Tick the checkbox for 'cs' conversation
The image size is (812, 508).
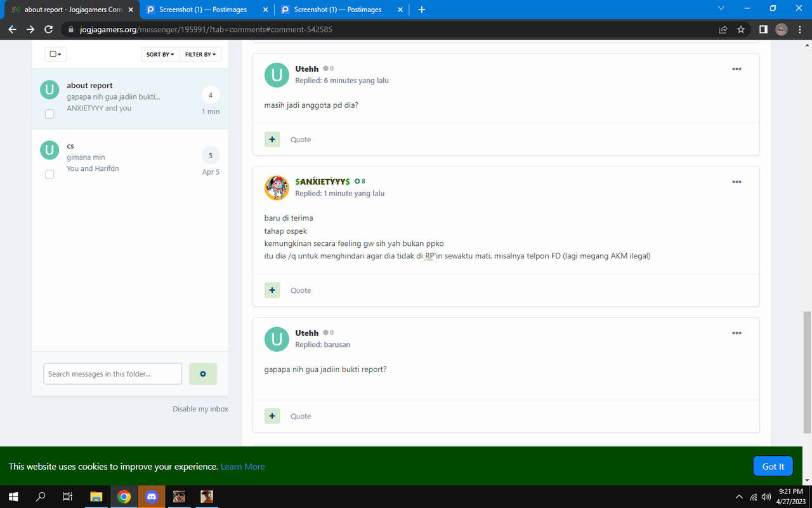49,174
